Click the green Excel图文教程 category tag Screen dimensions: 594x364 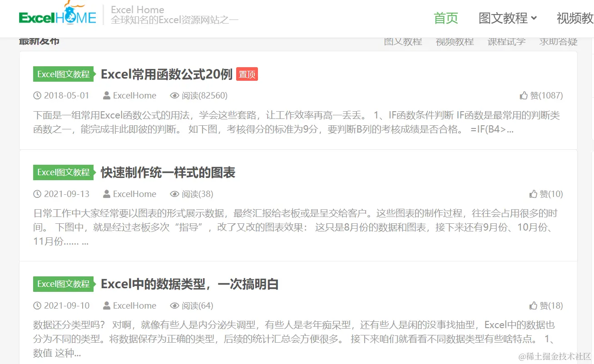click(x=63, y=74)
